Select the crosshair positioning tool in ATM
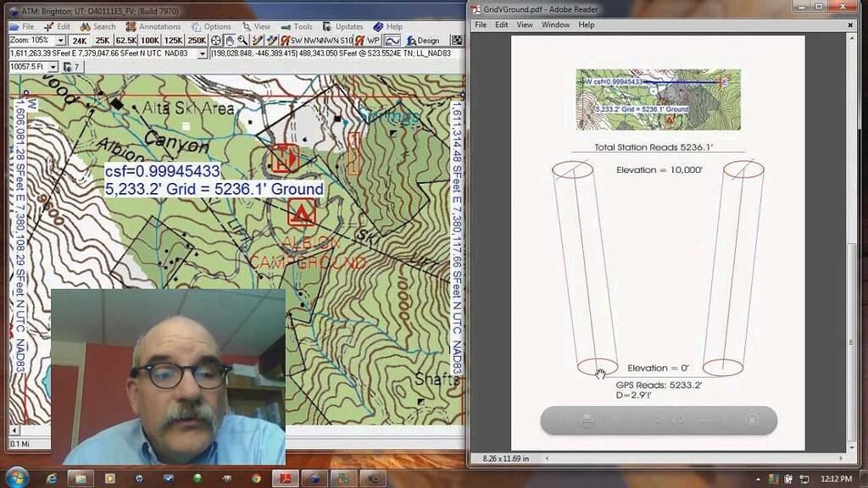This screenshot has height=488, width=868. pos(214,39)
